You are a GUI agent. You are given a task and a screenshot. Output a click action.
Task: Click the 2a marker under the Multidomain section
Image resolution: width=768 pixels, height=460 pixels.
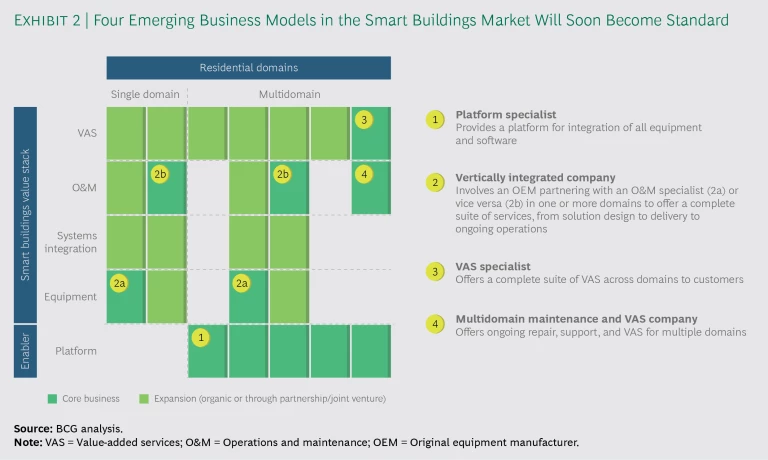(242, 284)
